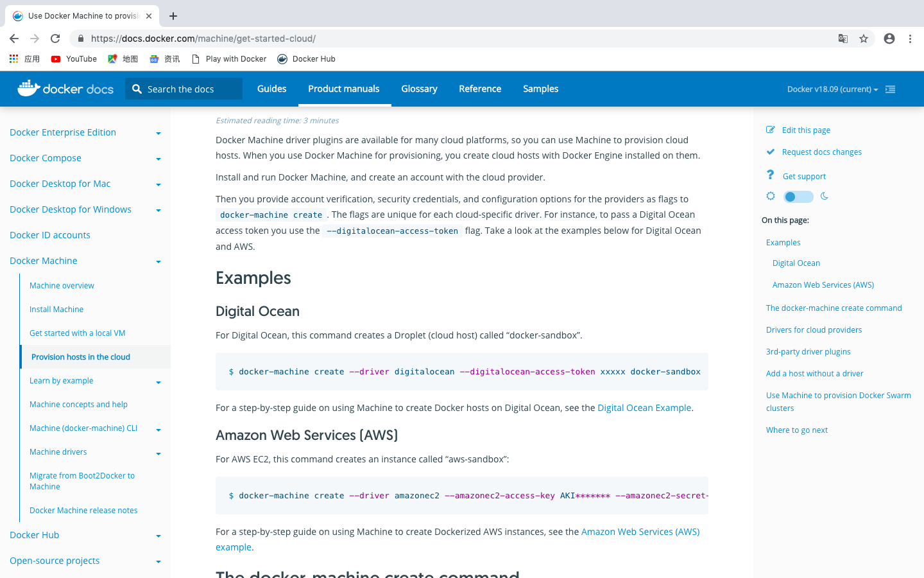Open the YouTube bookmark in bookmarks bar
The height and width of the screenshot is (578, 924).
click(x=74, y=59)
